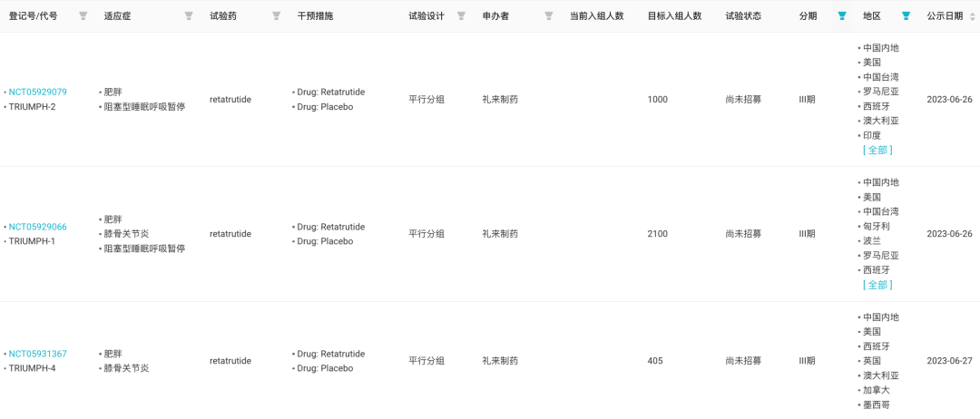This screenshot has height=419, width=980.
Task: Open active filter icon for 地区 column
Action: click(906, 16)
